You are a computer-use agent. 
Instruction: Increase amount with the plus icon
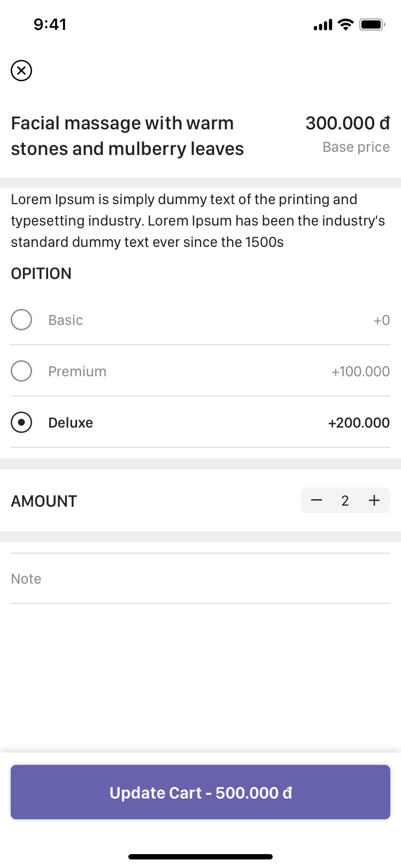374,500
